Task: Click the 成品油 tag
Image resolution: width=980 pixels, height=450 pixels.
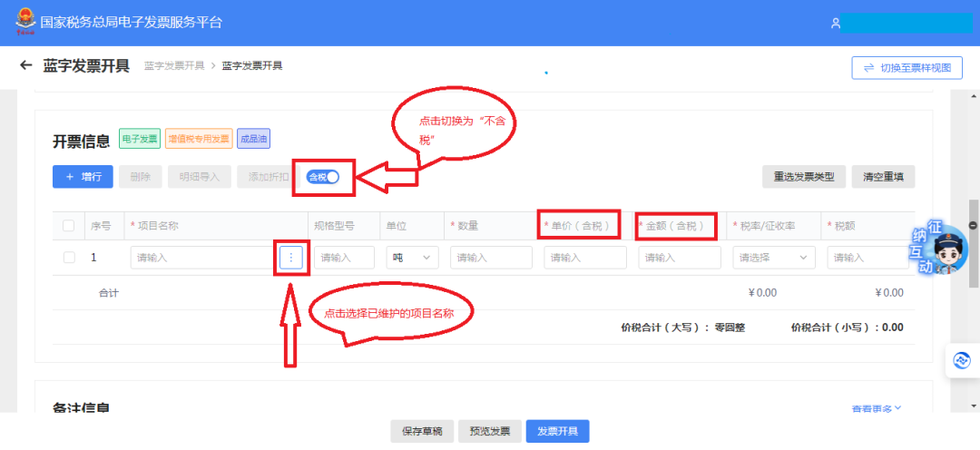Action: click(x=253, y=139)
